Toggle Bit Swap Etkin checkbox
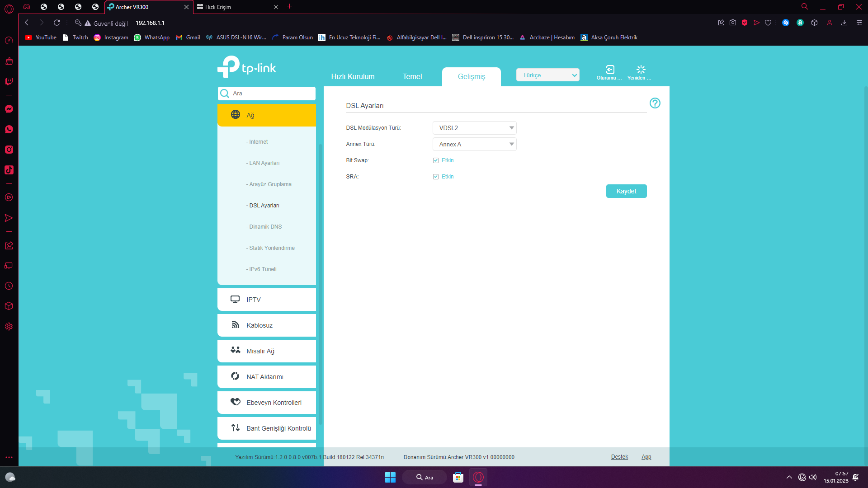The image size is (868, 488). (x=436, y=160)
